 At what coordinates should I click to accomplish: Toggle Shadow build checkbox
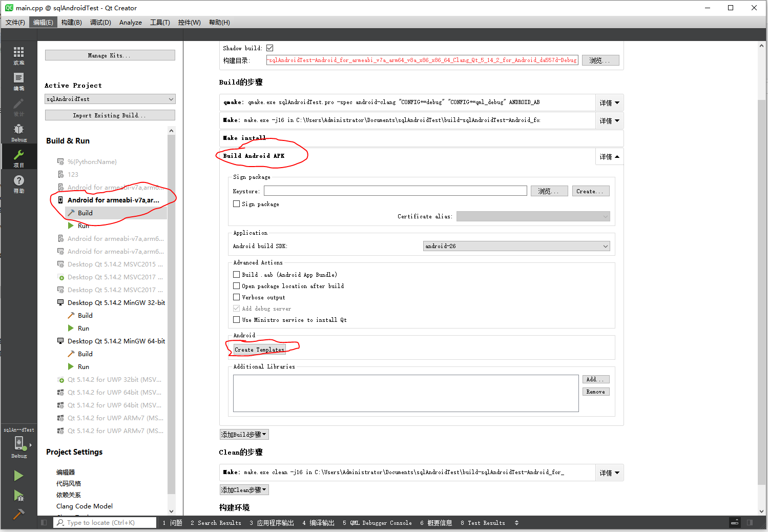click(269, 48)
